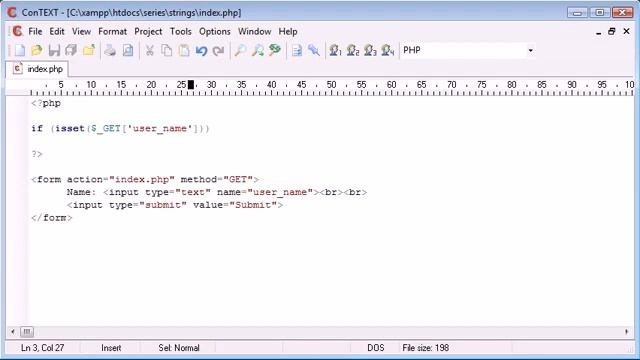The width and height of the screenshot is (640, 360).
Task: Minimize the inner document window
Action: pyautogui.click(x=598, y=32)
